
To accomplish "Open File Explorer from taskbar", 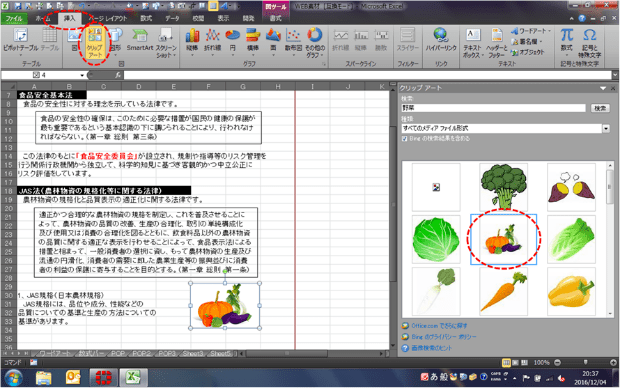I will click(x=43, y=378).
